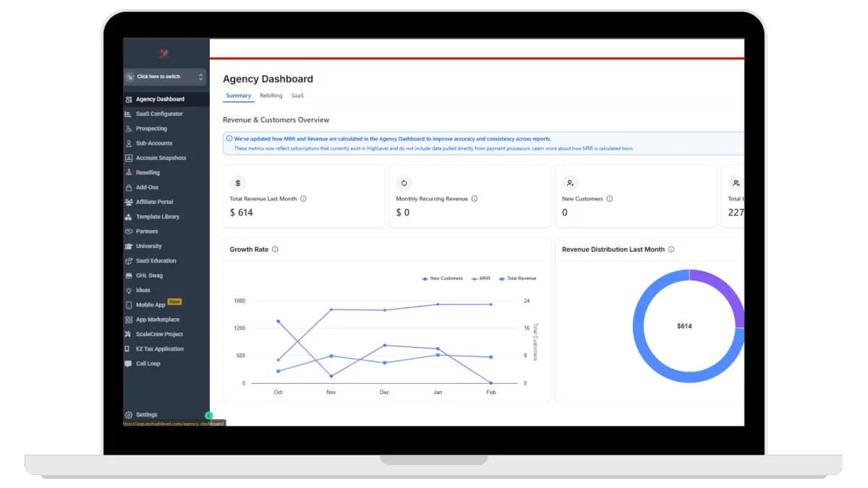Screen dimensions: 868x488
Task: Open SaaS Configurator sidebar icon
Action: pyautogui.click(x=129, y=114)
